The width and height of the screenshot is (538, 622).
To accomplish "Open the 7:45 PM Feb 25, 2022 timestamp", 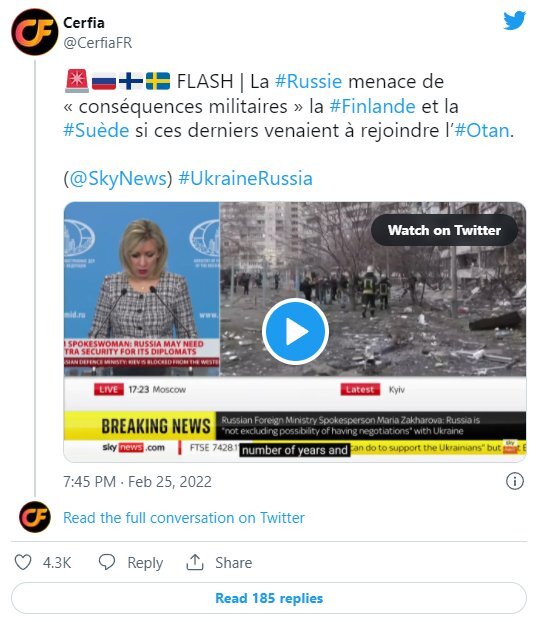I will point(137,482).
